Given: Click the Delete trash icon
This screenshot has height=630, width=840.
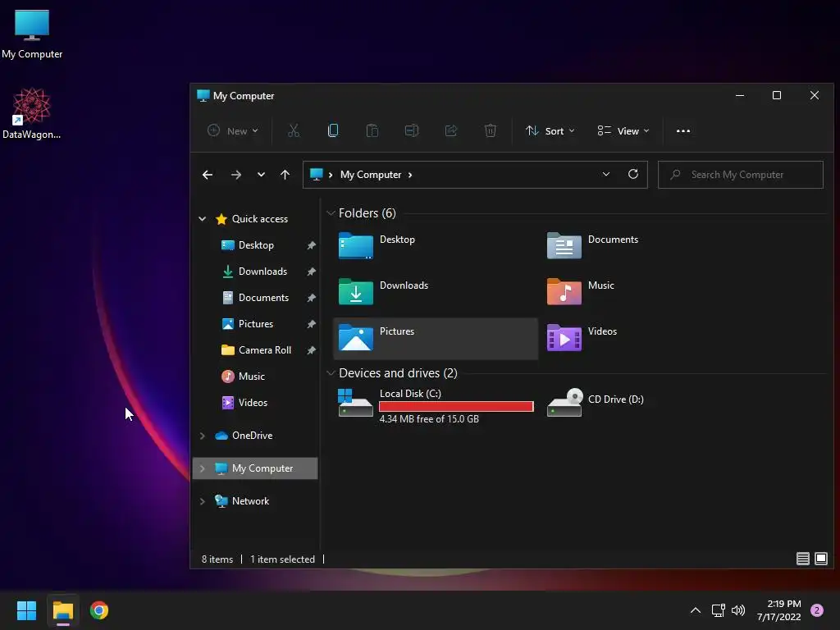Looking at the screenshot, I should point(491,130).
